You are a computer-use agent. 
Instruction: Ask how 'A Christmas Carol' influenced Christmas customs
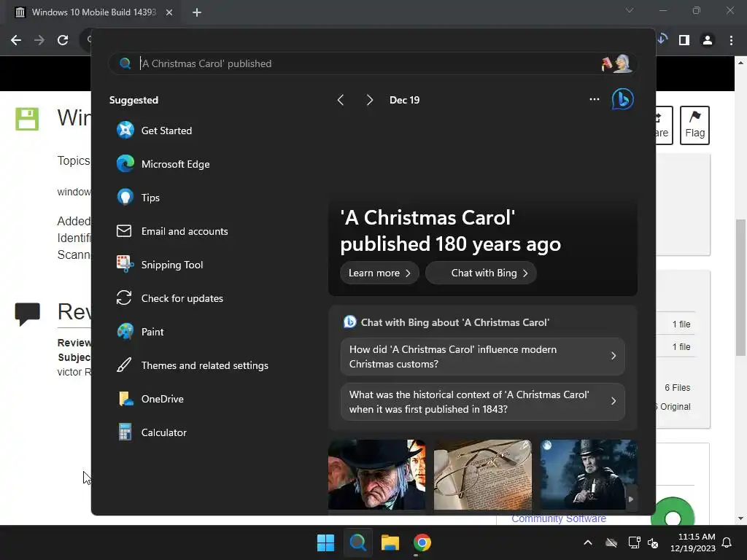(483, 356)
